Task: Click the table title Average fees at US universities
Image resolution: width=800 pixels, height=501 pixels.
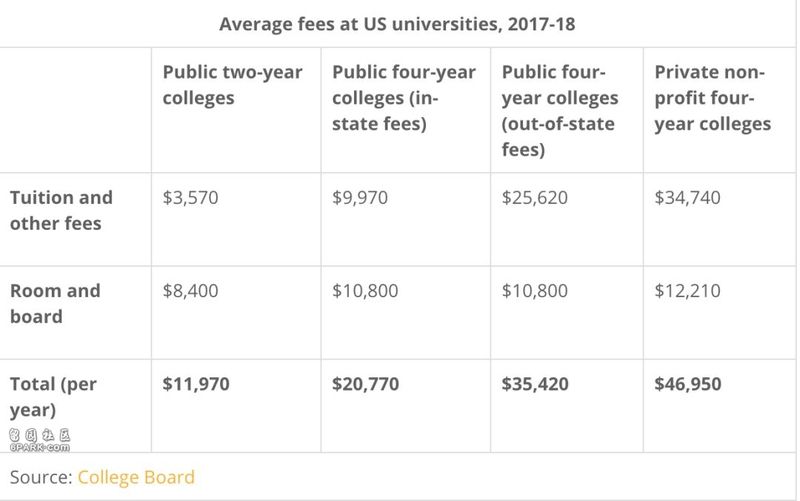Action: (397, 24)
